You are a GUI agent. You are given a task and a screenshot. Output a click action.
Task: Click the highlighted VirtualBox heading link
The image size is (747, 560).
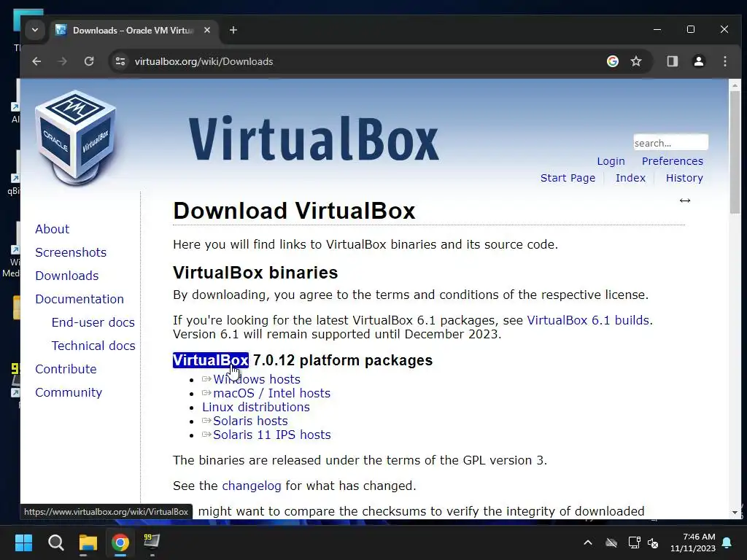click(211, 360)
